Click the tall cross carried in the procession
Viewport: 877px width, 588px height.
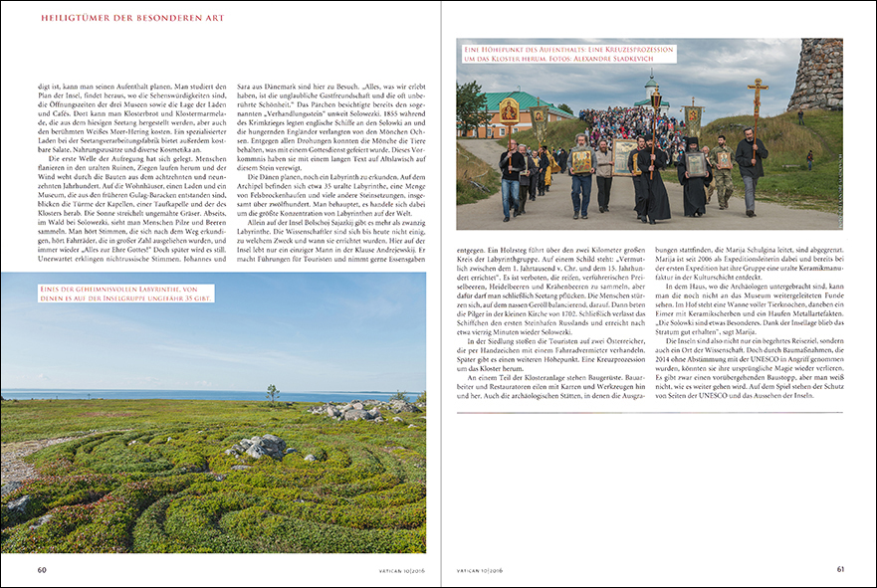(757, 120)
